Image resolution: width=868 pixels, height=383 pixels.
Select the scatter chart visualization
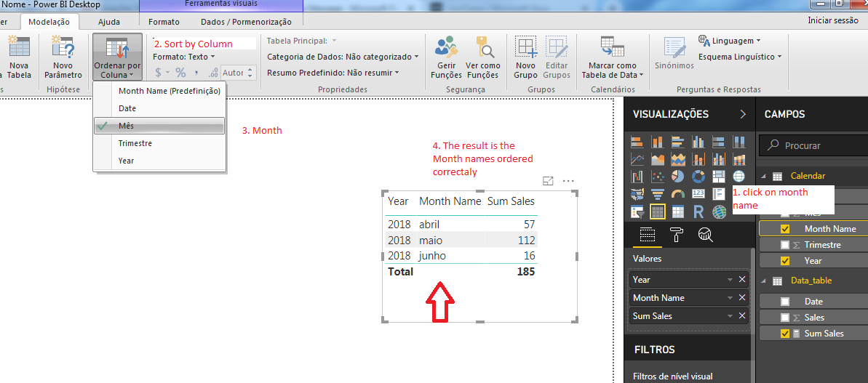click(x=658, y=177)
